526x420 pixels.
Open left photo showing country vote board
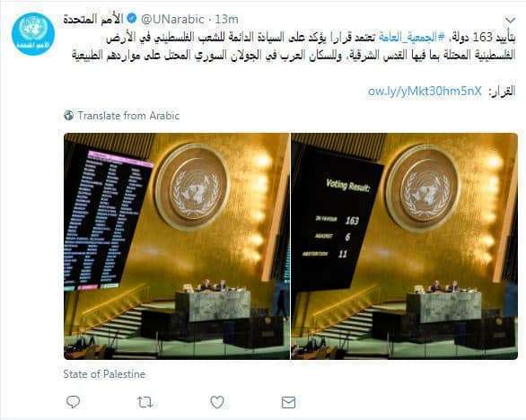[177, 246]
